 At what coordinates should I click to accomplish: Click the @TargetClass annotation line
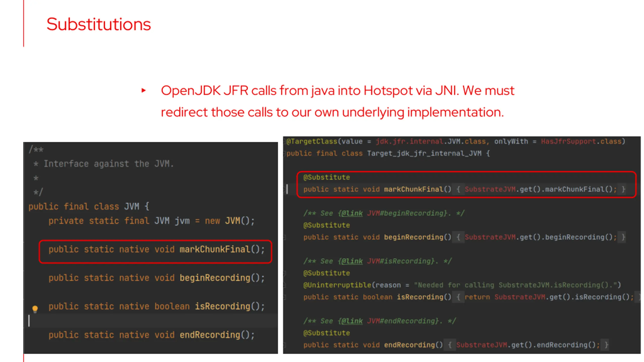[x=456, y=142]
